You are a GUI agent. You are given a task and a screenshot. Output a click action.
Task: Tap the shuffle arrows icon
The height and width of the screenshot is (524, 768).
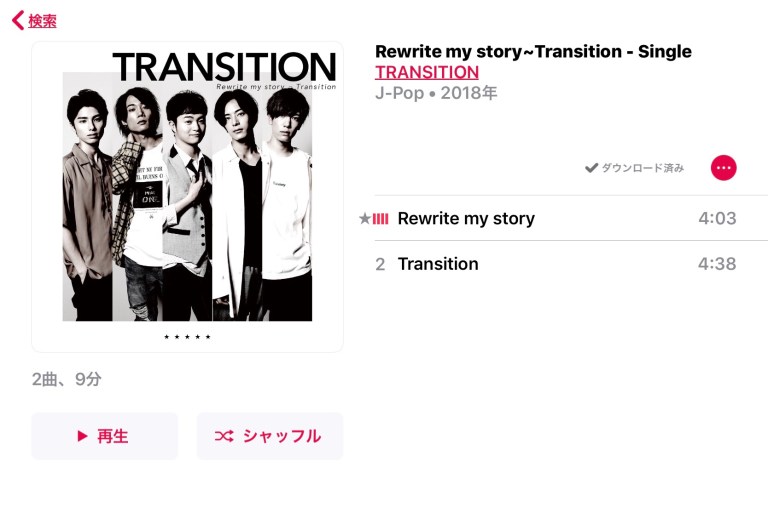click(224, 436)
